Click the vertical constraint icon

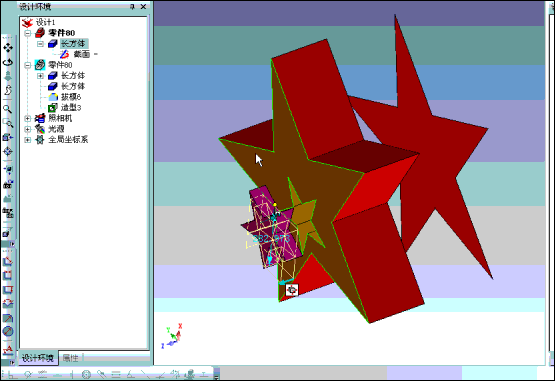click(x=72, y=374)
